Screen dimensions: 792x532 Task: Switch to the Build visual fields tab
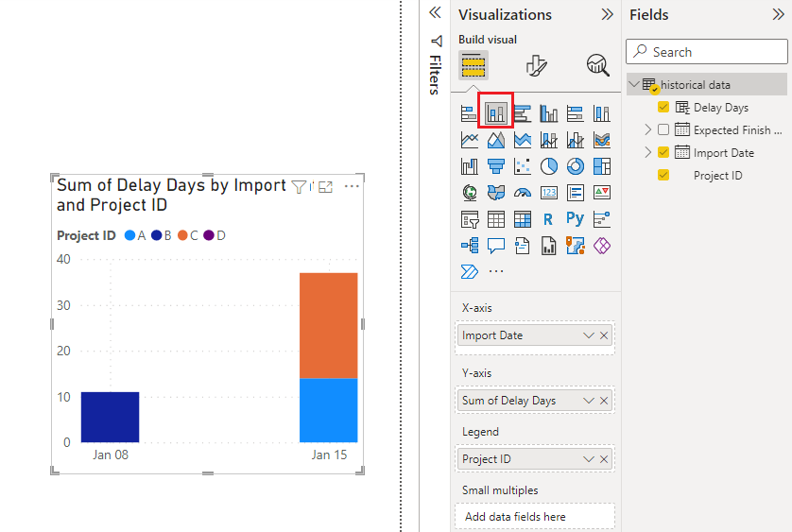473,65
